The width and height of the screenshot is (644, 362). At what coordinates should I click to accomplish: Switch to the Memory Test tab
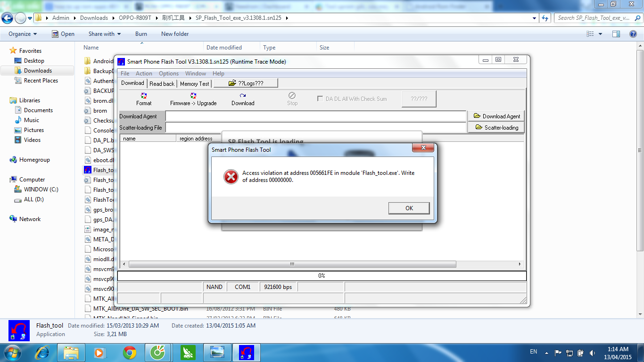tap(194, 83)
